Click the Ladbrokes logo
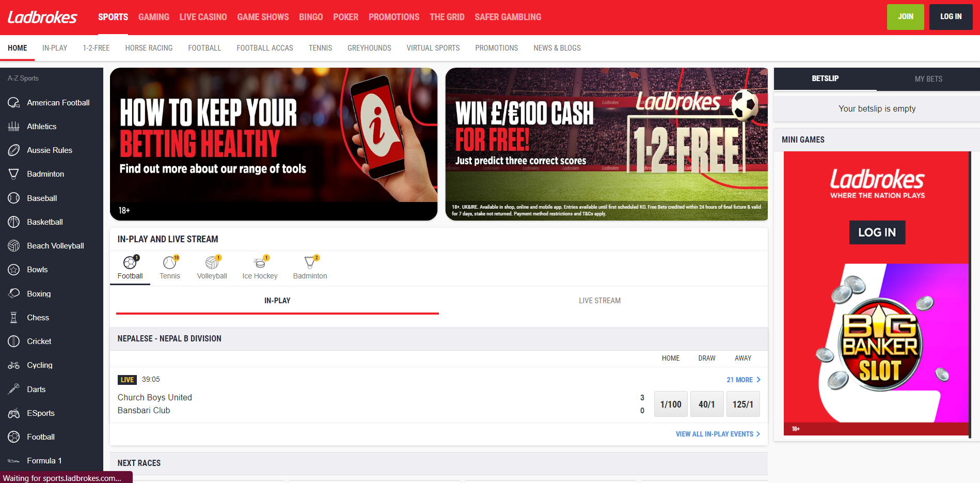This screenshot has width=980, height=483. pos(42,17)
